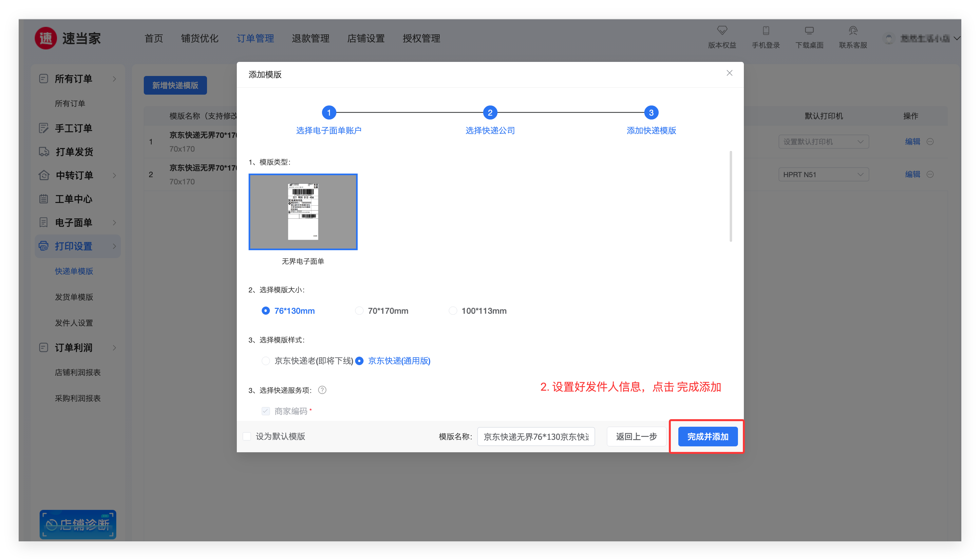The width and height of the screenshot is (980, 560).
Task: Check the 设为默认模版 checkbox
Action: pos(247,436)
